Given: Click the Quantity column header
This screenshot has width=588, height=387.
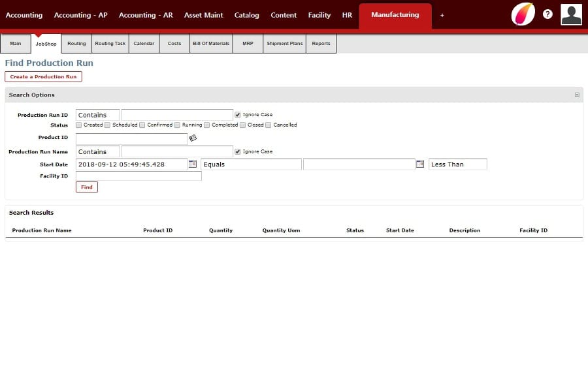Looking at the screenshot, I should pyautogui.click(x=221, y=230).
